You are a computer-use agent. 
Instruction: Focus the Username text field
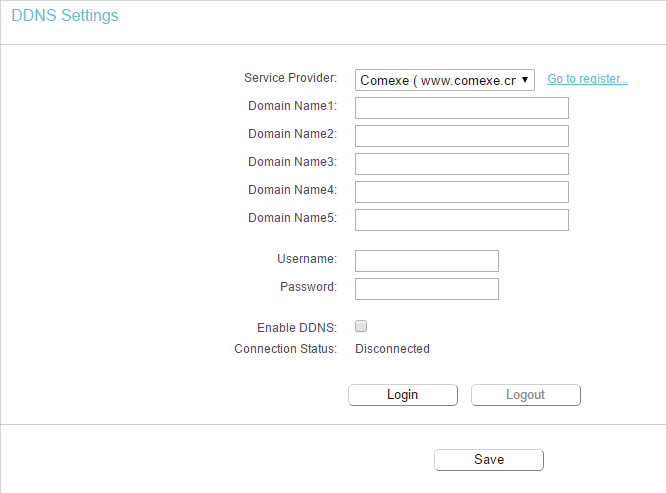click(427, 261)
